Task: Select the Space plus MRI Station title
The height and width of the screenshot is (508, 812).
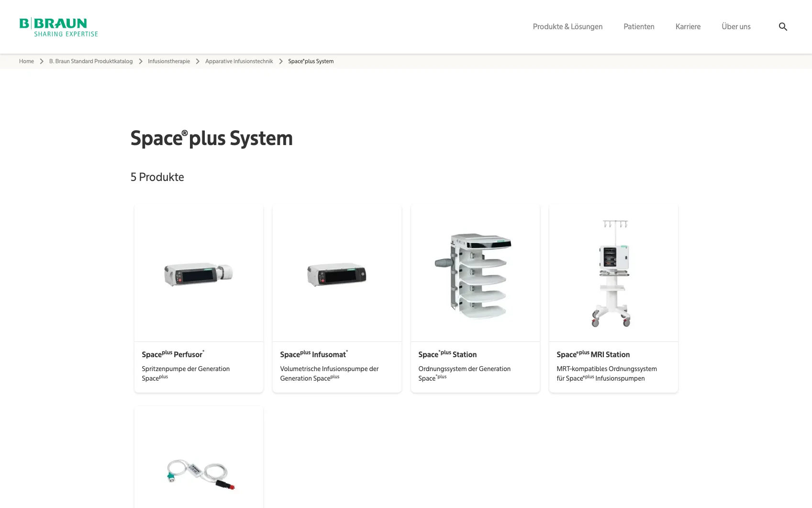Action: pyautogui.click(x=593, y=354)
